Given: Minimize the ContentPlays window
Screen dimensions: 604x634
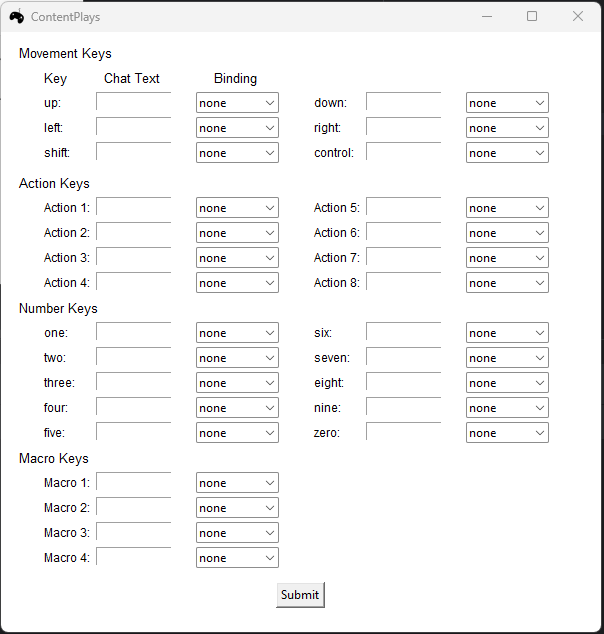Looking at the screenshot, I should [487, 16].
